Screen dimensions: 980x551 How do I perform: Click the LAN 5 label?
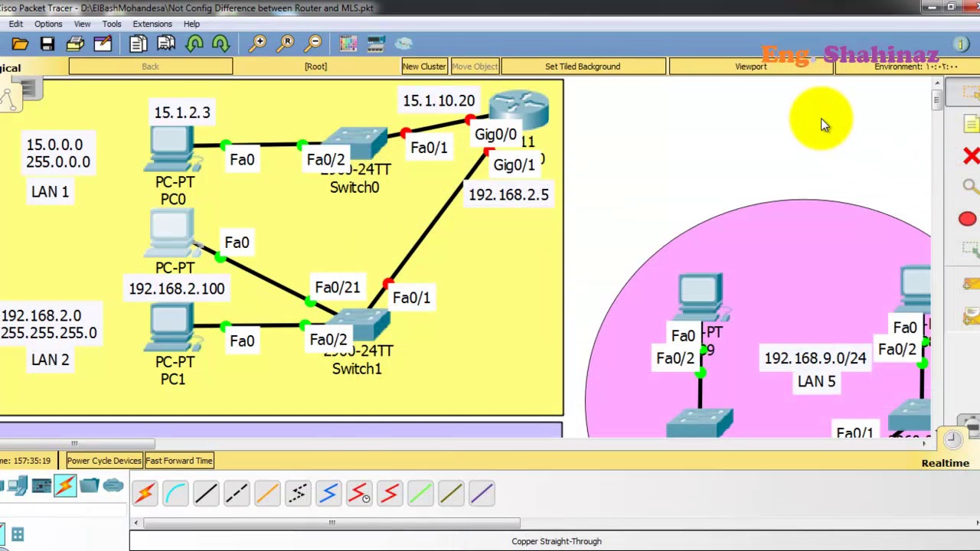point(816,381)
